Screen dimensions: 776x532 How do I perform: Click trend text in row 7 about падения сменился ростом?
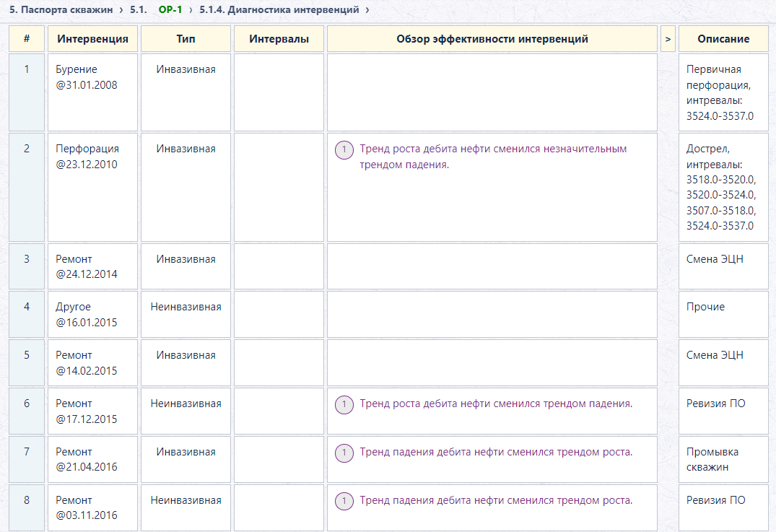(x=496, y=452)
